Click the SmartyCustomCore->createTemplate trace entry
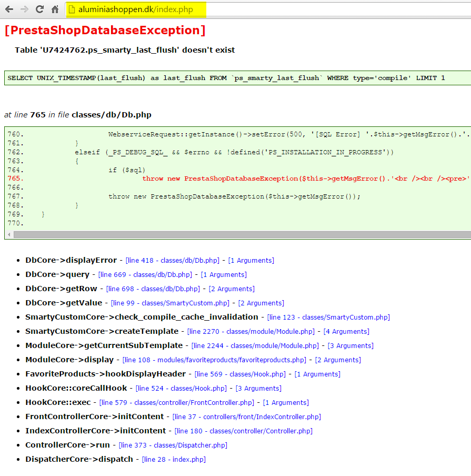This screenshot has height=476, width=471. click(x=102, y=331)
